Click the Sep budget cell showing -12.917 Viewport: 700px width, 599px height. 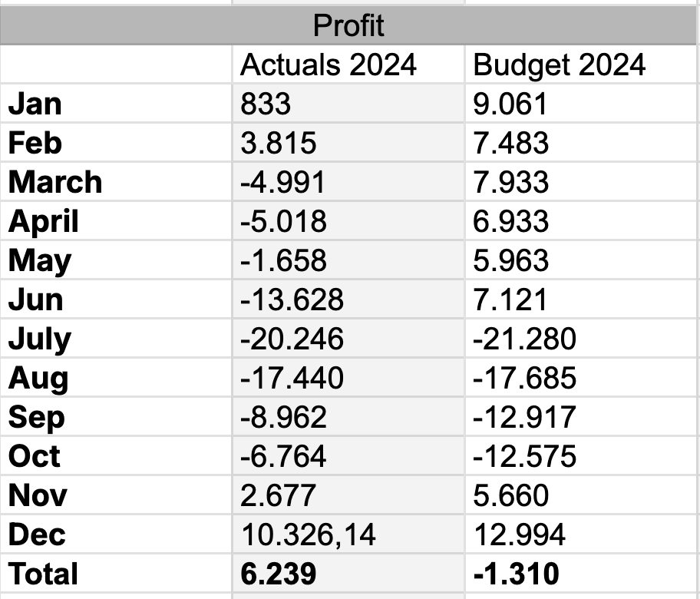[580, 417]
